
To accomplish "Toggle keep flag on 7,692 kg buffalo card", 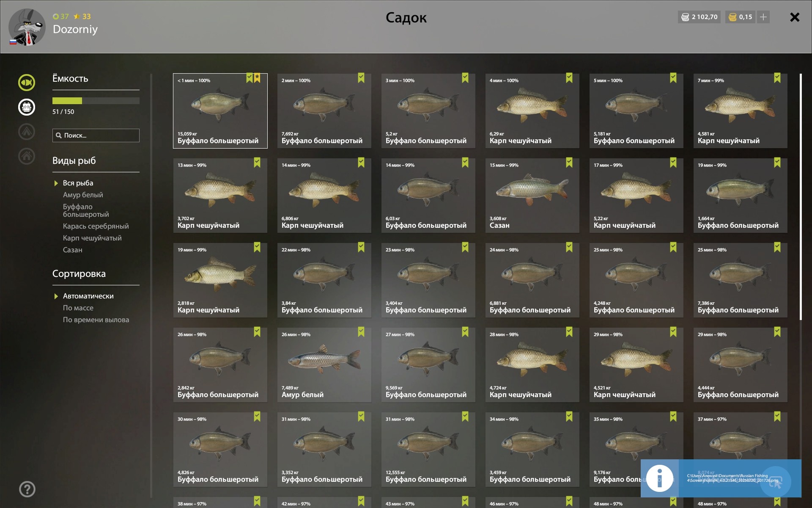I will pyautogui.click(x=361, y=78).
